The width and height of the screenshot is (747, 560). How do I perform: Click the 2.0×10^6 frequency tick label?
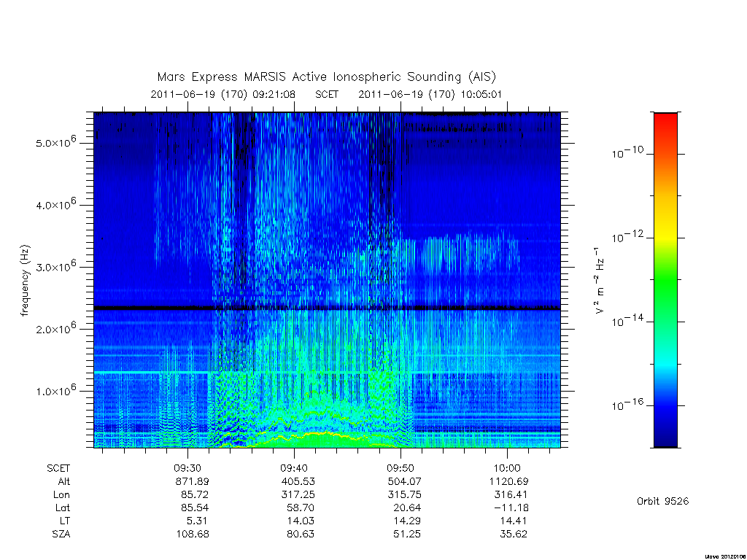(x=55, y=329)
